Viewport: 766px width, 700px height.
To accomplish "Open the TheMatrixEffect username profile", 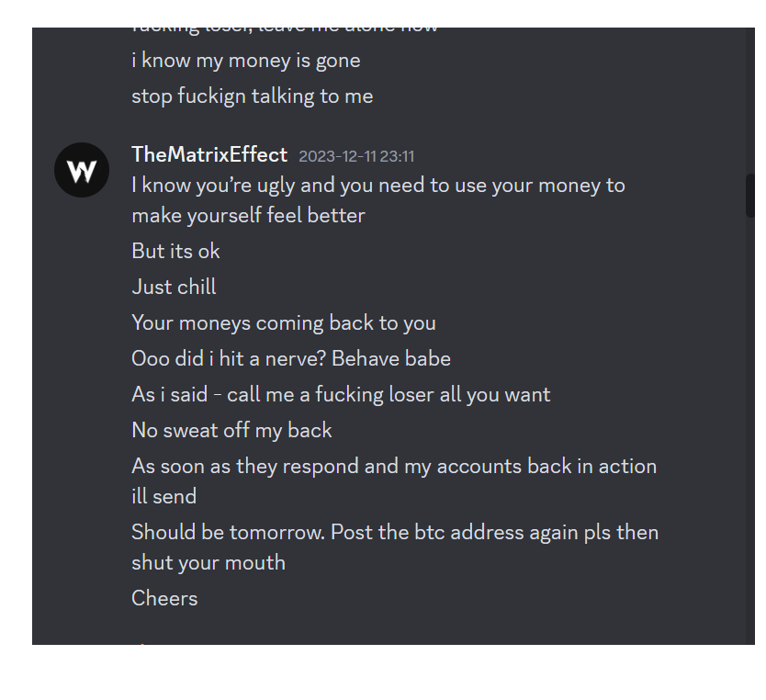I will pyautogui.click(x=209, y=155).
